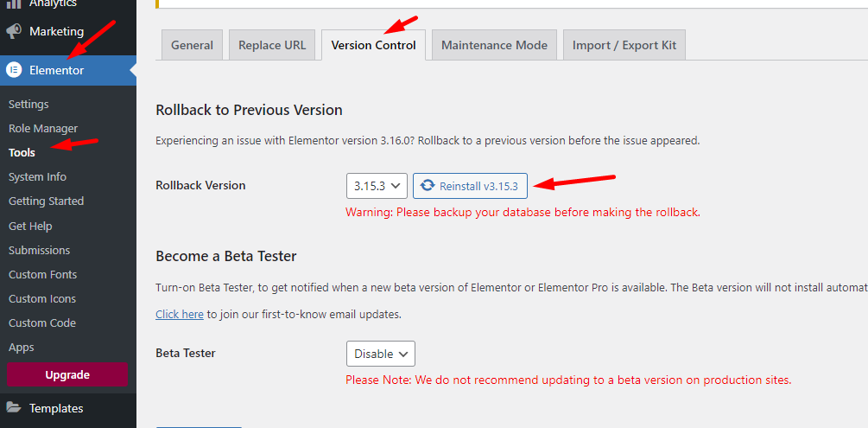Follow the 'Click here' email updates link

[x=180, y=315]
